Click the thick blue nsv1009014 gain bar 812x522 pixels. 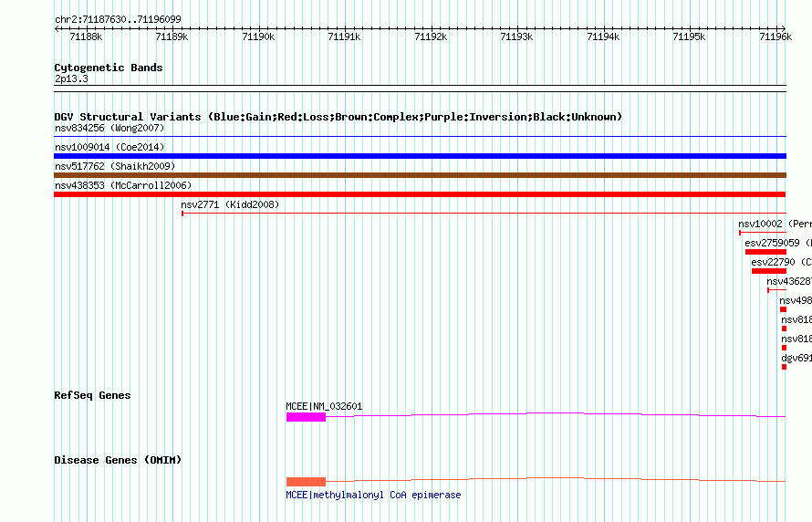pos(420,156)
